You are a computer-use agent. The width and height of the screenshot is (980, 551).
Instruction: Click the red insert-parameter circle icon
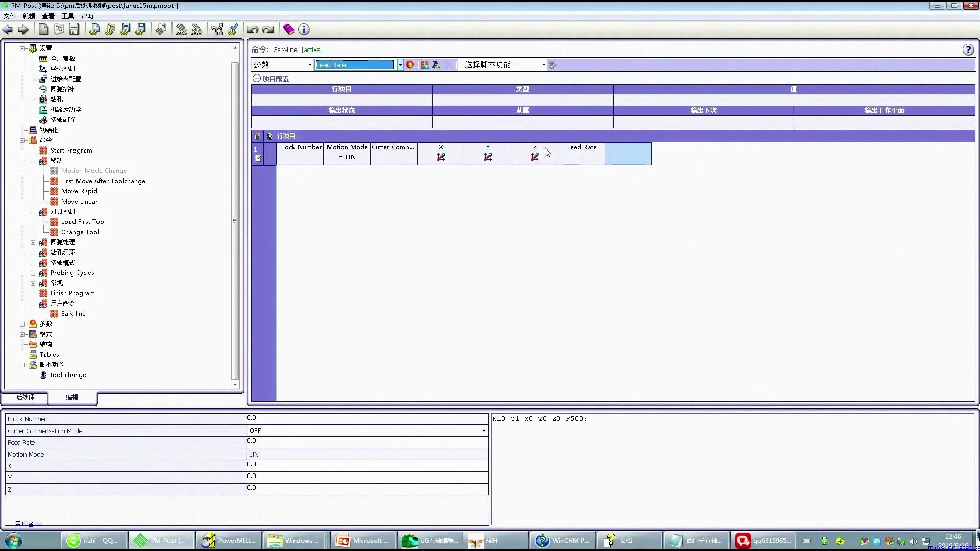(x=410, y=65)
